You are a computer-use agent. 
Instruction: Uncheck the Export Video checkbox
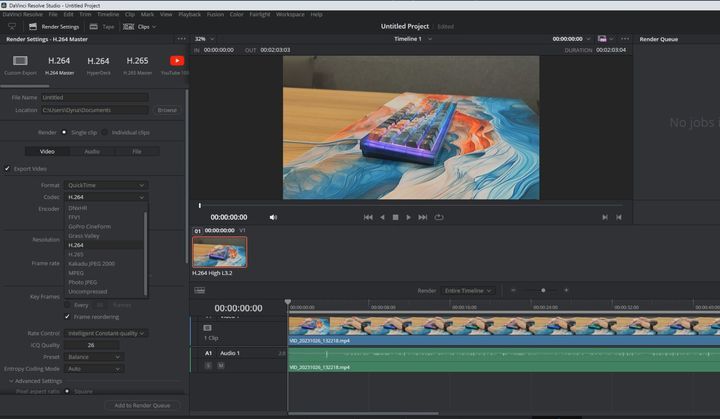tap(8, 168)
